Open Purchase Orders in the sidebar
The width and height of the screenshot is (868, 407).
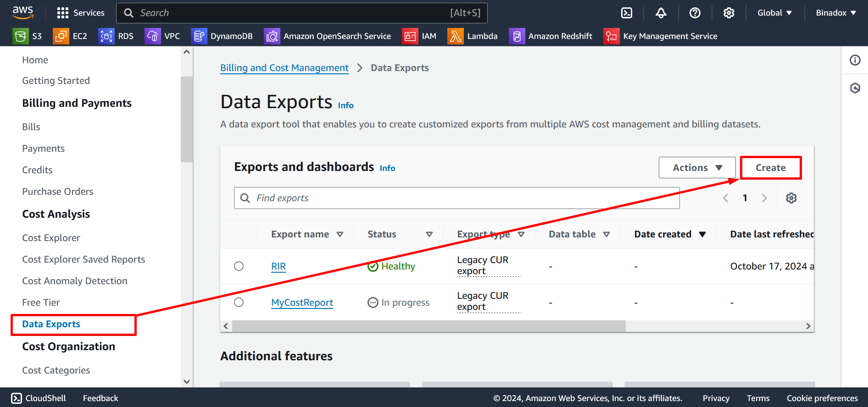coord(58,192)
